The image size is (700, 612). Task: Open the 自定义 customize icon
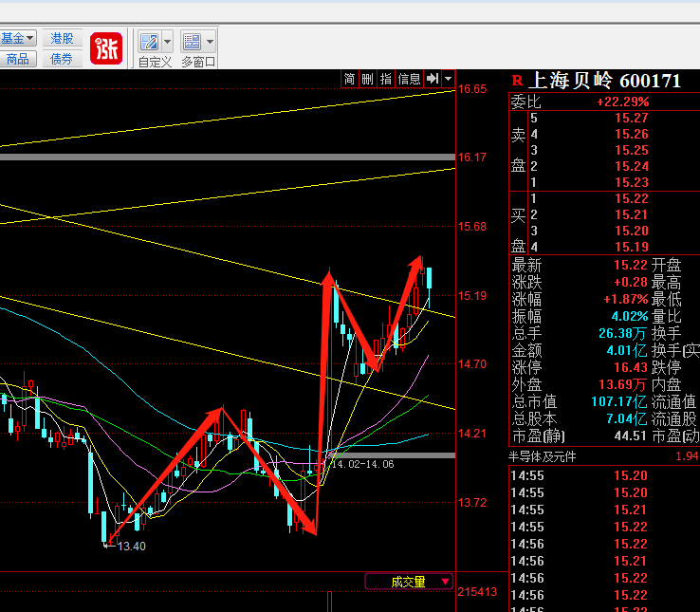(x=149, y=43)
